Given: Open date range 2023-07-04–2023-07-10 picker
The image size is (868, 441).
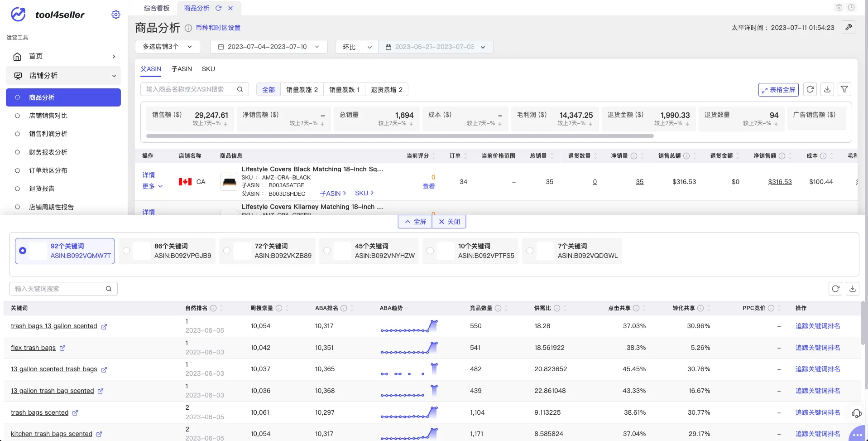Looking at the screenshot, I should pyautogui.click(x=269, y=47).
